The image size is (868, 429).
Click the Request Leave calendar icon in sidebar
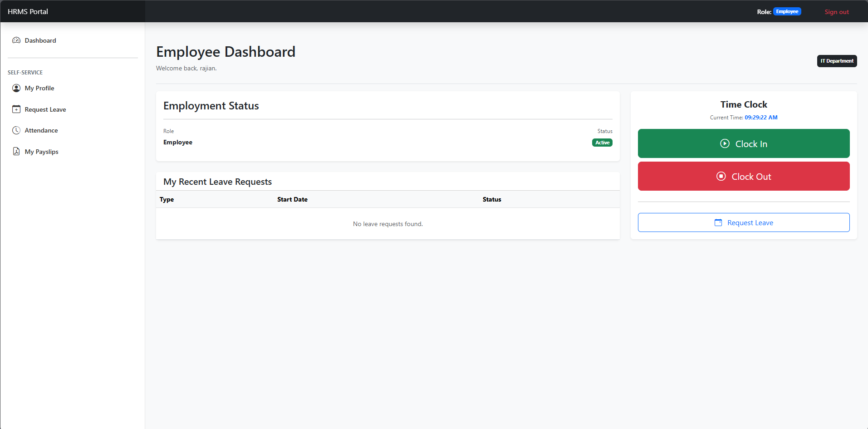click(x=16, y=109)
